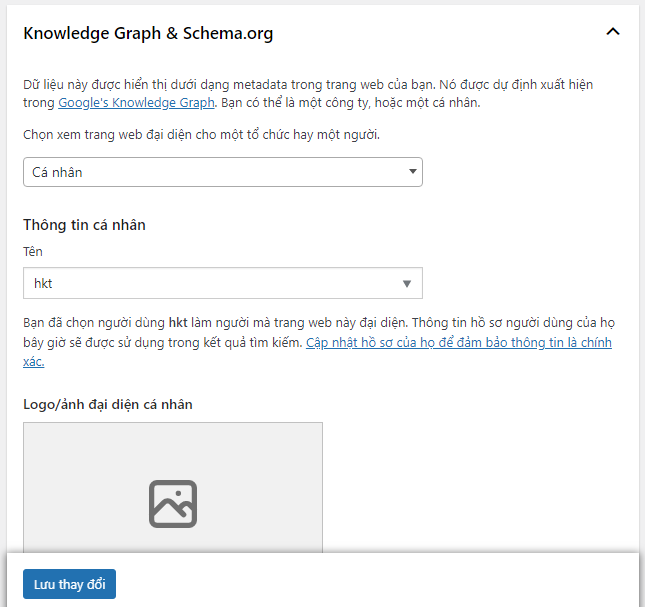Click the bold "hkt" username in the description
The image size is (645, 607).
point(179,324)
